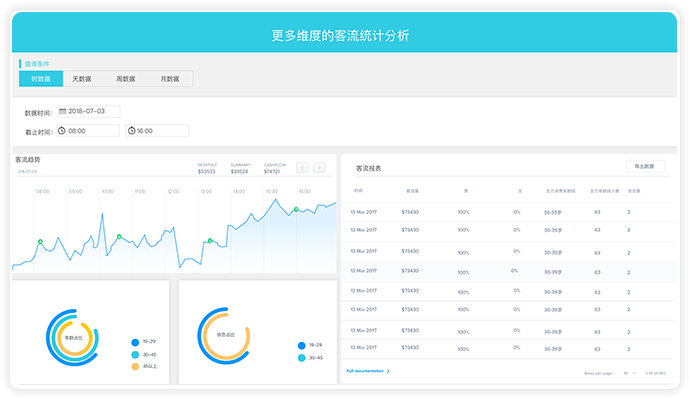Select green marker near 15:00 peak
This screenshot has width=690, height=399.
pos(296,209)
